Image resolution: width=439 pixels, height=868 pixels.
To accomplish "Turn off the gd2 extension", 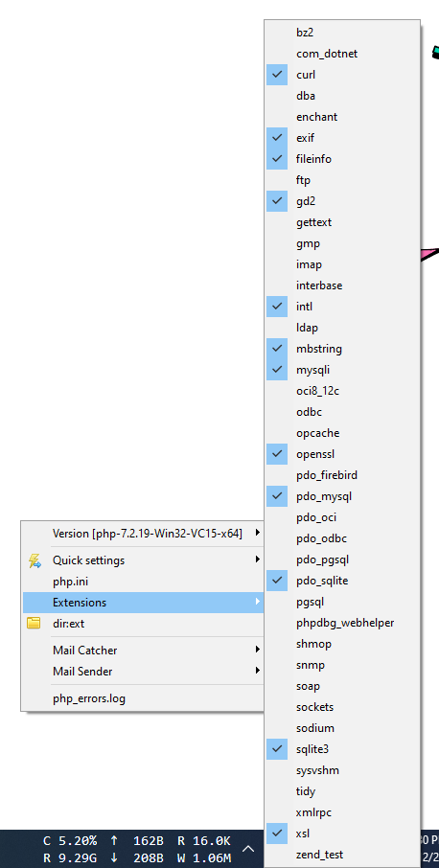I will point(342,201).
